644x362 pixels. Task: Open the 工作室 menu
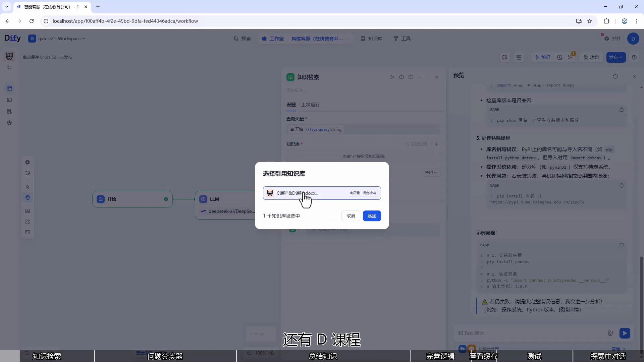pos(273,39)
